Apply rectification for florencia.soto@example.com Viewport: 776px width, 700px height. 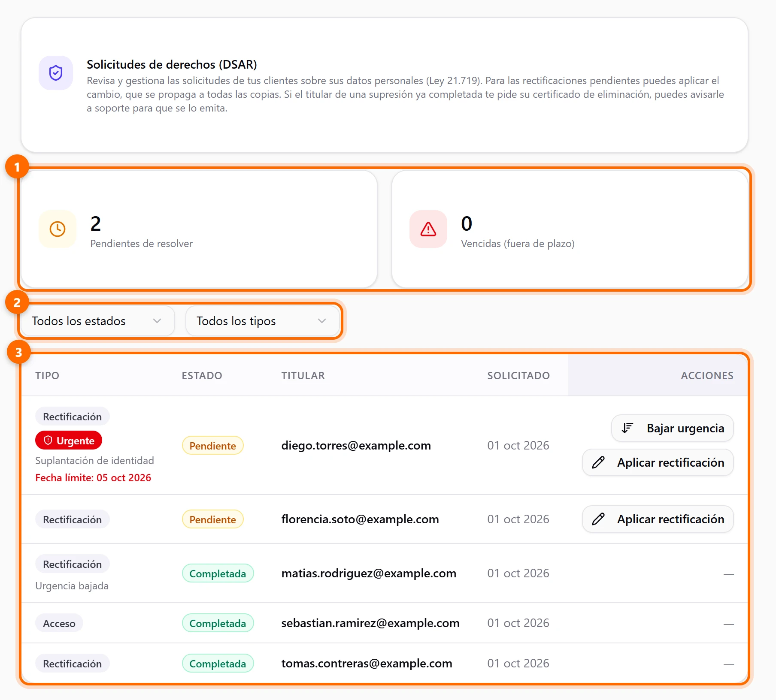658,519
